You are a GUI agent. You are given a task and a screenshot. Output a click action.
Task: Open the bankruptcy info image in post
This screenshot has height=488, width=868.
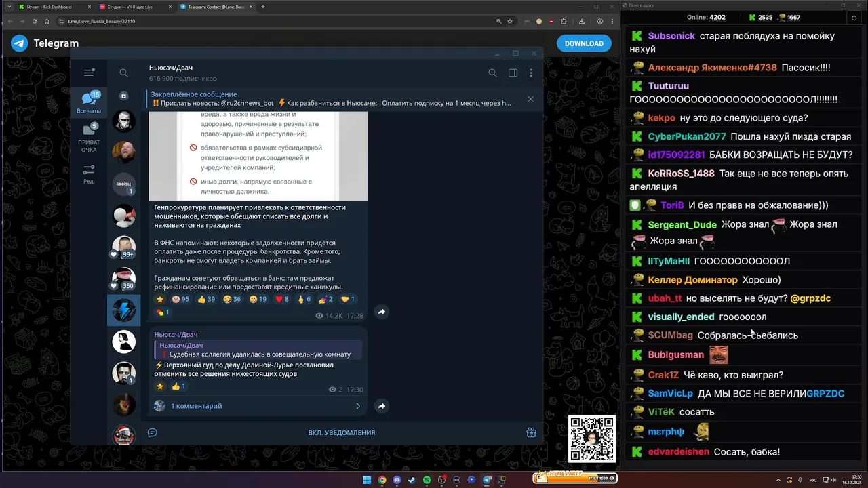tap(258, 156)
